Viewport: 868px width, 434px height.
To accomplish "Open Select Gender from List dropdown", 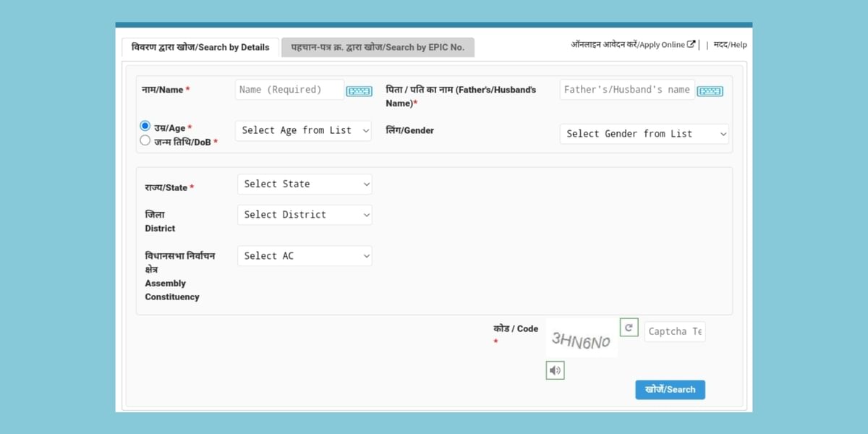I will (x=644, y=134).
